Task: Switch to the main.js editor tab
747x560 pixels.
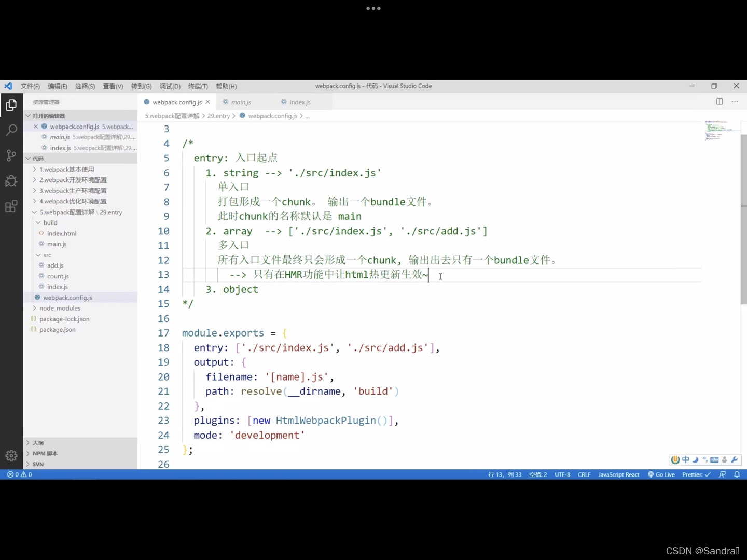Action: click(x=241, y=102)
